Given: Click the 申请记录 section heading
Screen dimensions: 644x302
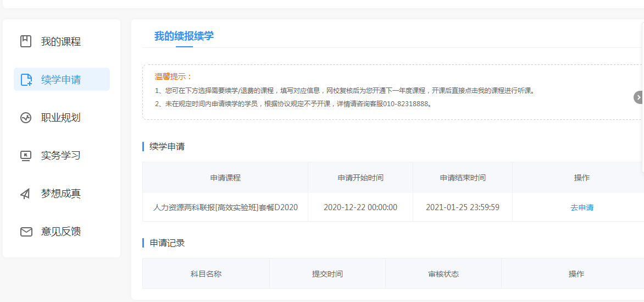Looking at the screenshot, I should click(167, 243).
